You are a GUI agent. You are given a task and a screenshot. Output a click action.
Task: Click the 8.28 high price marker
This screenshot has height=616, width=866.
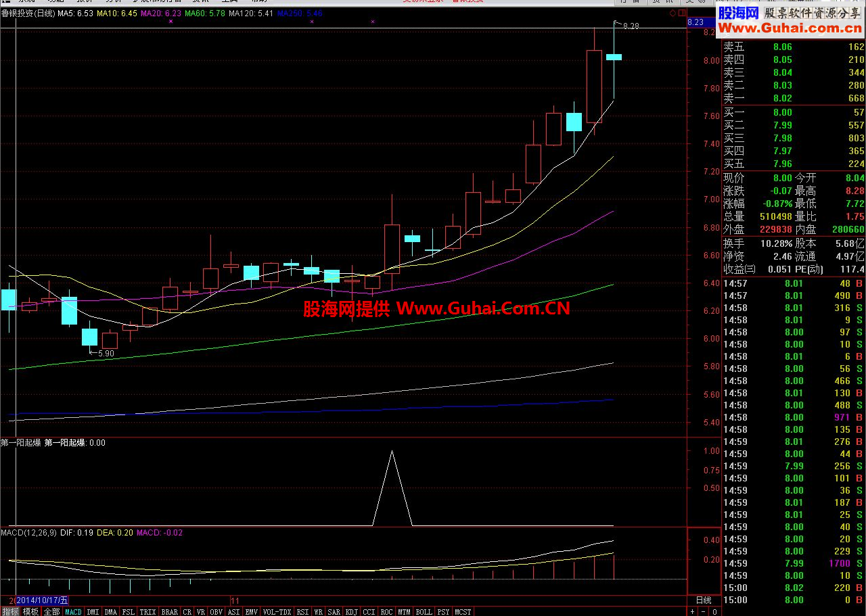[631, 26]
